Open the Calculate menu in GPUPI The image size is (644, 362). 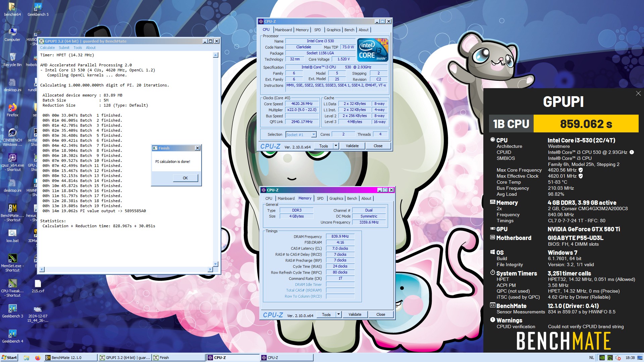coord(47,48)
